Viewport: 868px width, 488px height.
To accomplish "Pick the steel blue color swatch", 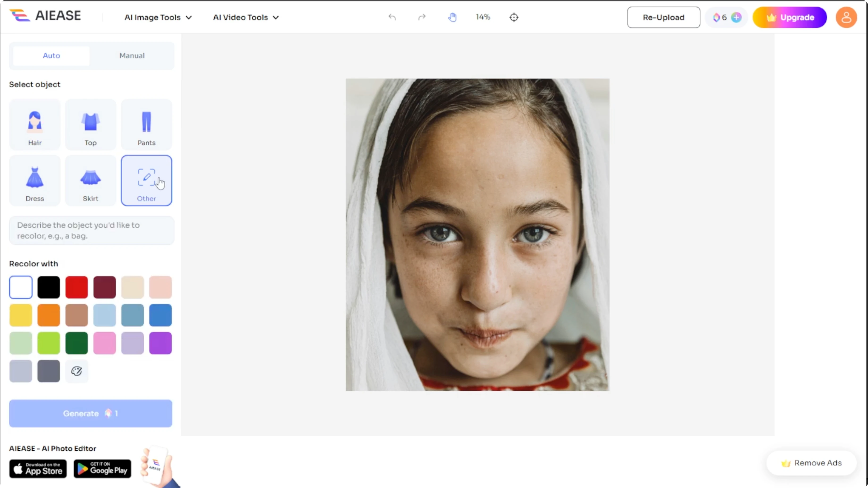I will tap(132, 315).
